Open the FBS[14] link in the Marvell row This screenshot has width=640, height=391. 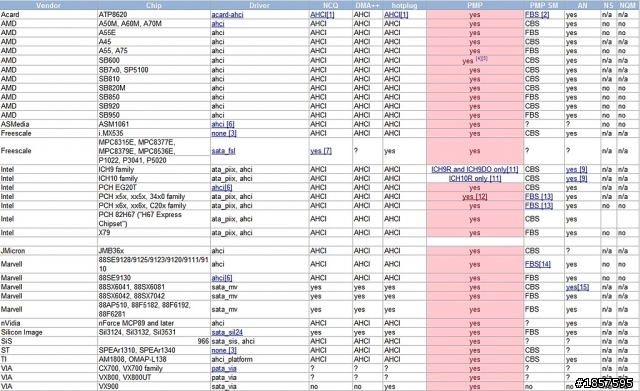point(538,264)
